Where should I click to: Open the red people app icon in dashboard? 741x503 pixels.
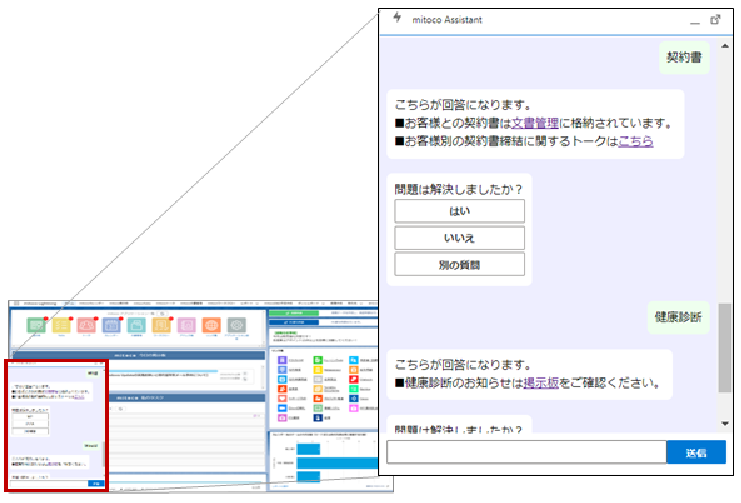coord(86,325)
